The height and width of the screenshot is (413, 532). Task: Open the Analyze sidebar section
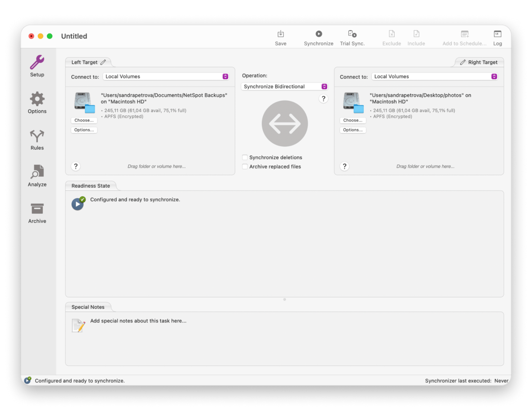point(37,176)
